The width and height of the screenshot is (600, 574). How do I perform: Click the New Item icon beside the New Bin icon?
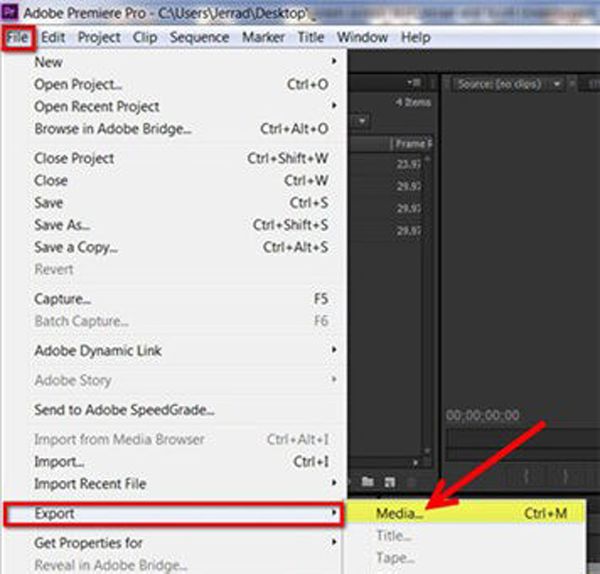(390, 482)
